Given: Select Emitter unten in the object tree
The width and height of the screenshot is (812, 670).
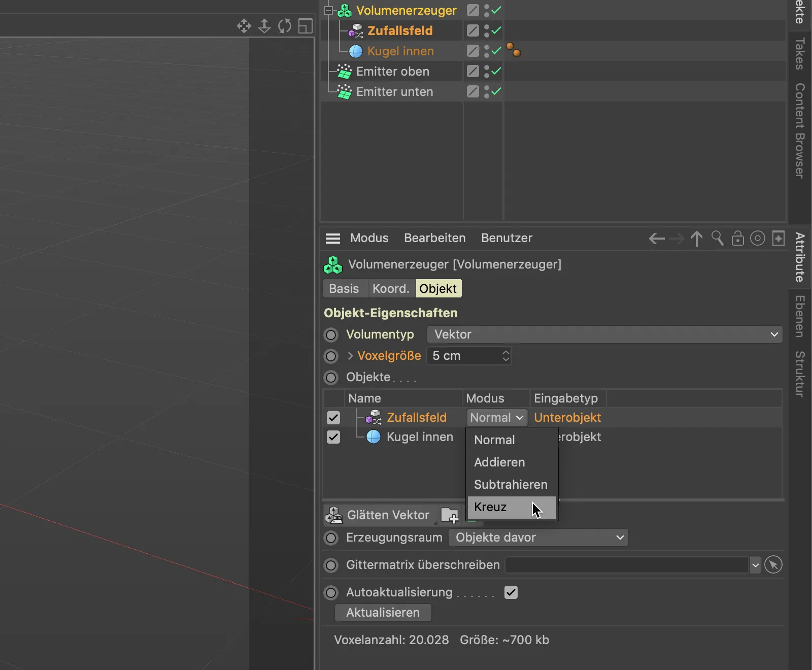Looking at the screenshot, I should point(395,92).
